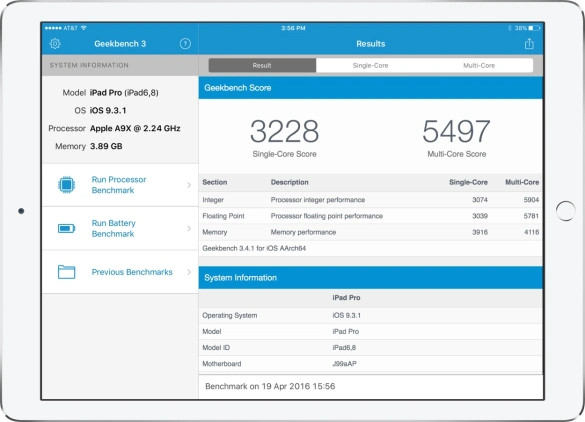Tap the share icon in Results header
This screenshot has height=422, width=585.
click(x=529, y=43)
